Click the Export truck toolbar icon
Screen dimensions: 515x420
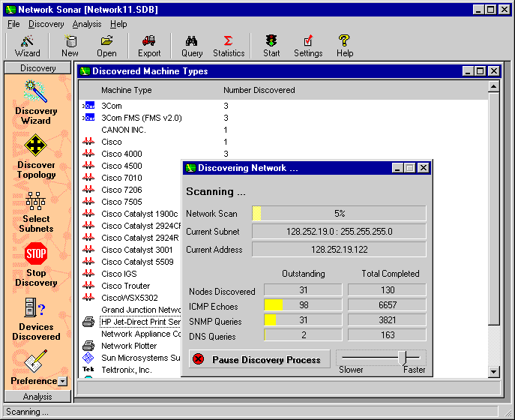click(x=149, y=46)
